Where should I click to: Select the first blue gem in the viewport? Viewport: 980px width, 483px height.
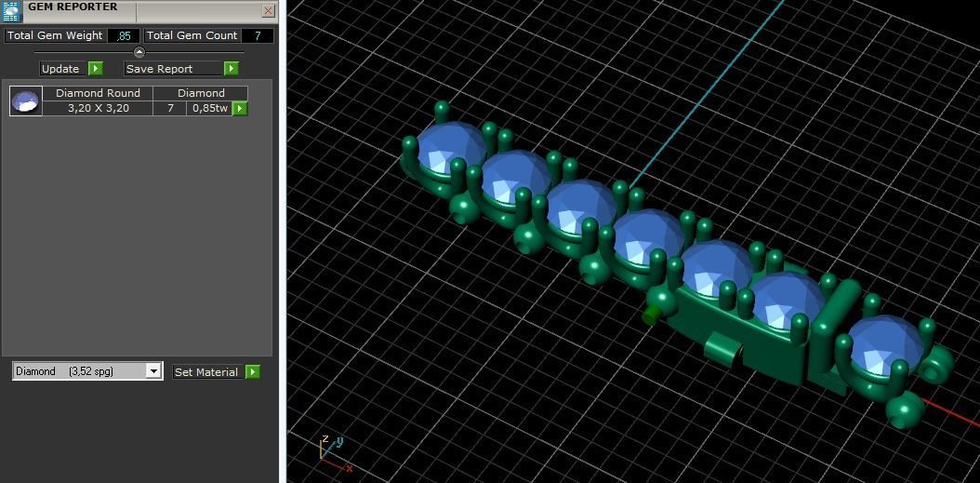(449, 150)
